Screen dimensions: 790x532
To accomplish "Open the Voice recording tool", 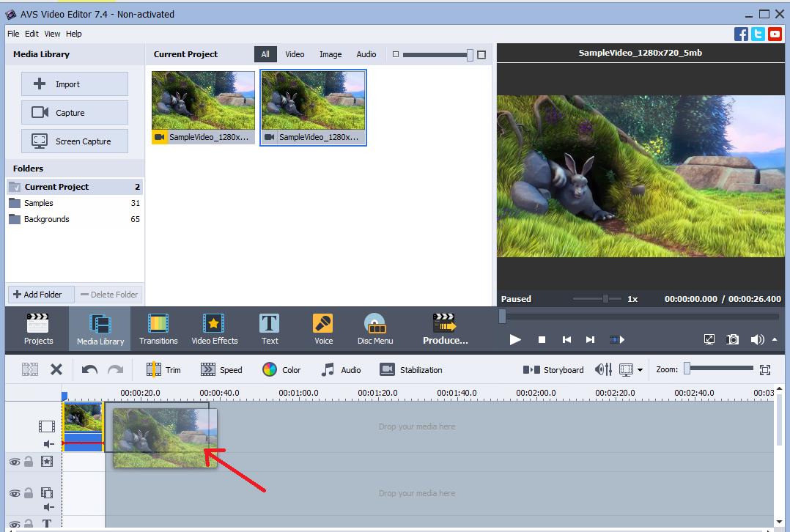I will (x=323, y=329).
